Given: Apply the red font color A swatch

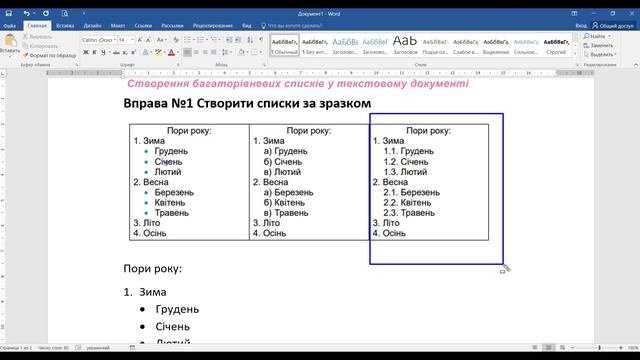Looking at the screenshot, I should (171, 53).
